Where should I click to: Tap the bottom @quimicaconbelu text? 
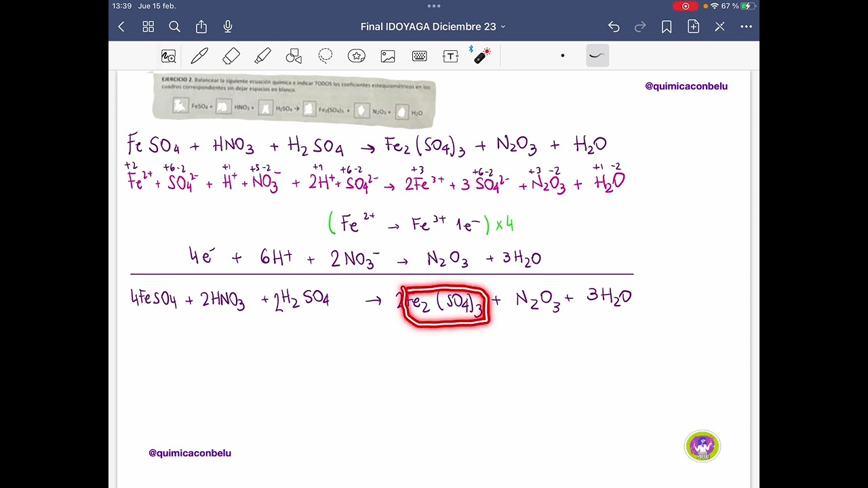(x=190, y=453)
